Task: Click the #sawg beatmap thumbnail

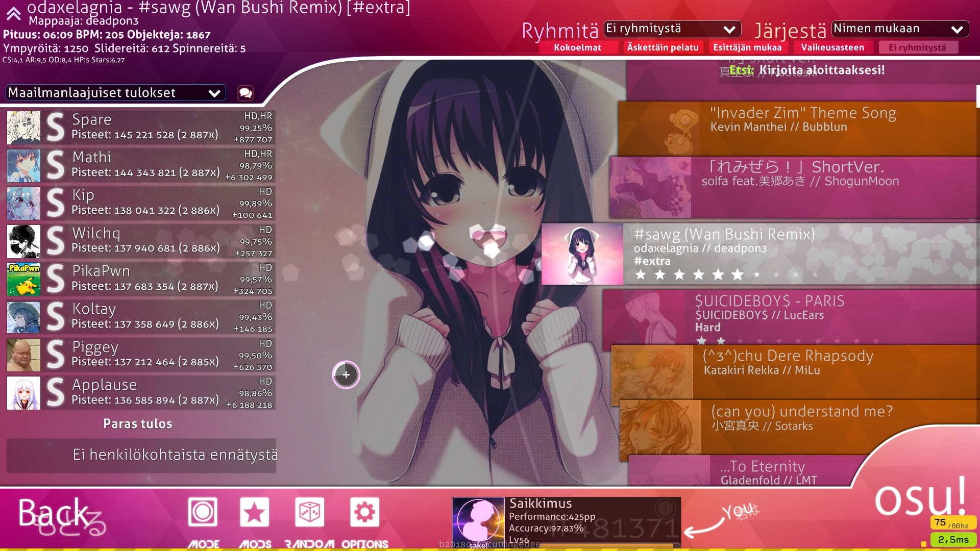Action: point(582,254)
